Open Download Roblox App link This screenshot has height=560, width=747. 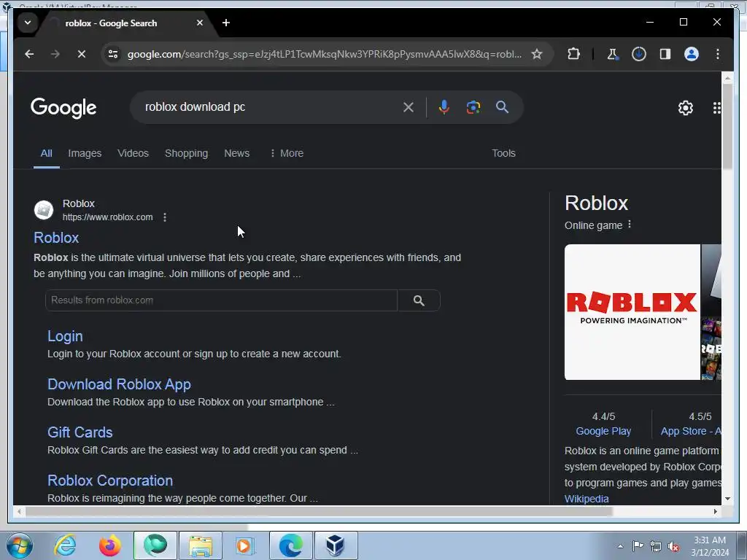point(119,384)
